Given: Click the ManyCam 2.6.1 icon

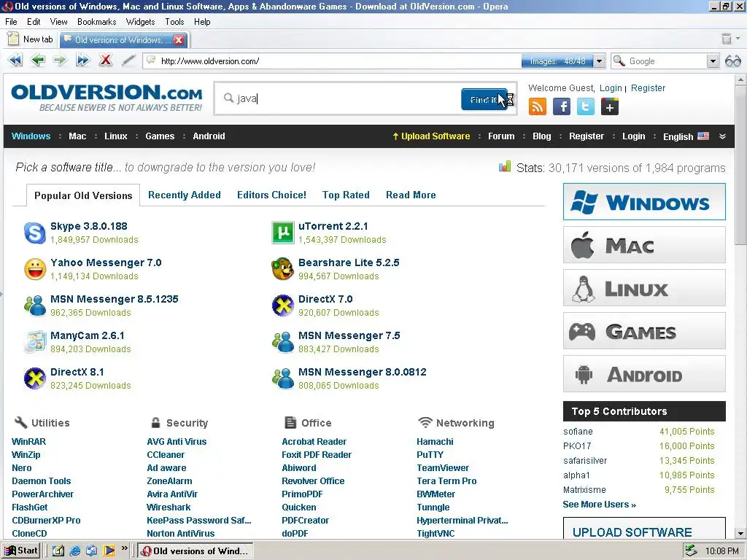Looking at the screenshot, I should pos(35,342).
